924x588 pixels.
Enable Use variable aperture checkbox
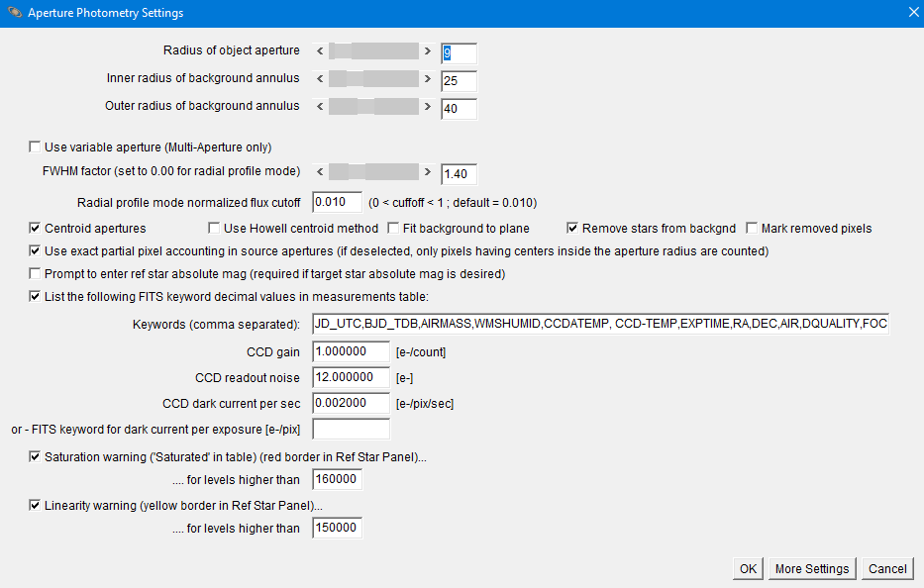37,147
